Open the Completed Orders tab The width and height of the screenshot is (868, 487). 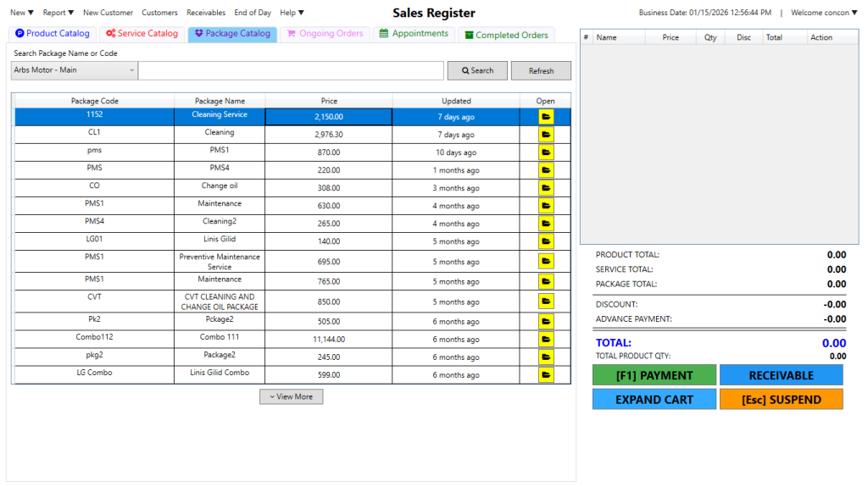pyautogui.click(x=506, y=35)
